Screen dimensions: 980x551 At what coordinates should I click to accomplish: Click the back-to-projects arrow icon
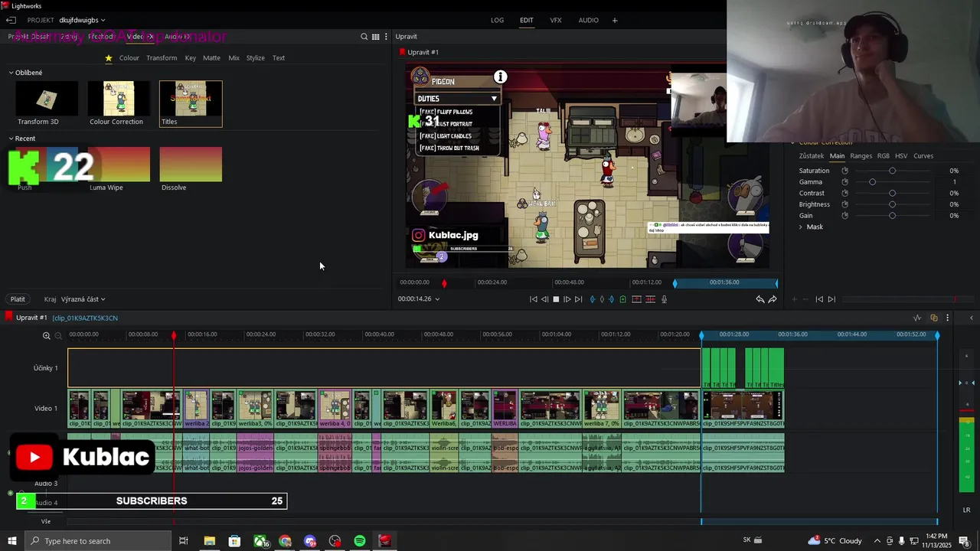click(11, 20)
